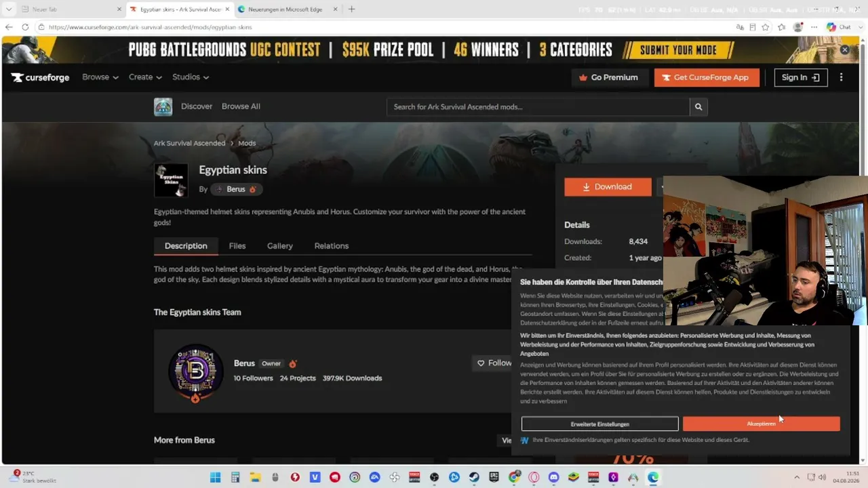Image resolution: width=868 pixels, height=488 pixels.
Task: Open Copilot Chat in Edge
Action: [x=839, y=27]
